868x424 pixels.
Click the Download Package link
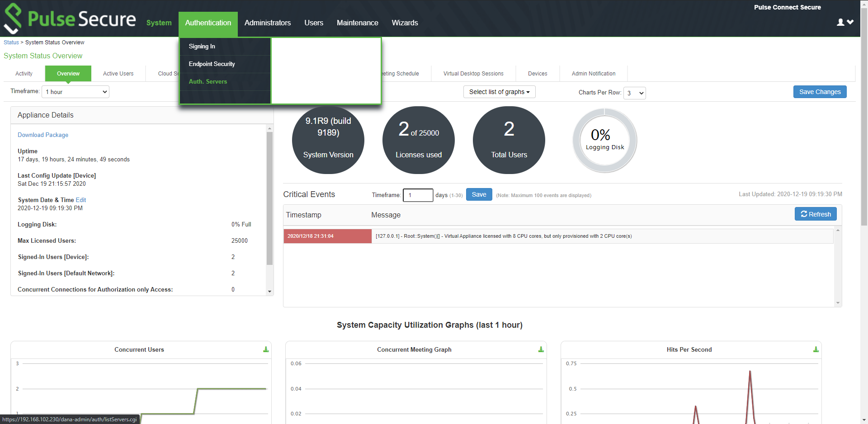pyautogui.click(x=43, y=135)
